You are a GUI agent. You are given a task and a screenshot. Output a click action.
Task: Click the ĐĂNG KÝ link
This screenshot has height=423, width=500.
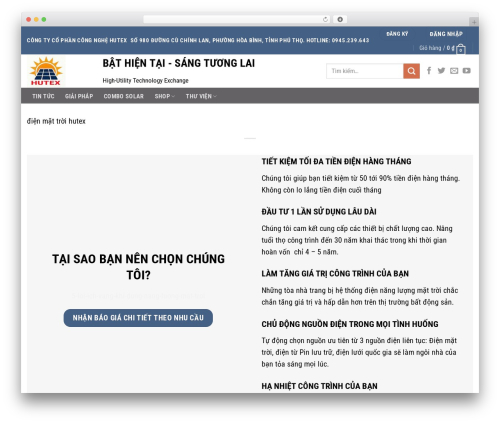pos(397,34)
